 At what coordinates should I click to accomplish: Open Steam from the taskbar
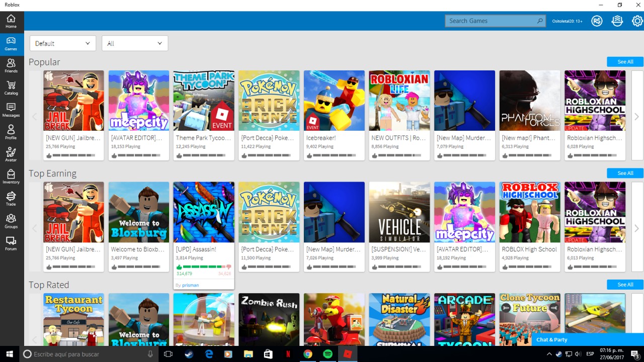[189, 354]
